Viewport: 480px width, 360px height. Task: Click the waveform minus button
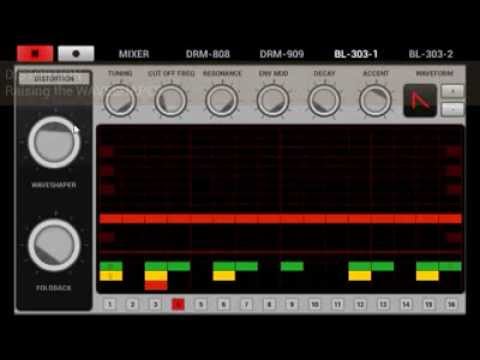click(453, 109)
